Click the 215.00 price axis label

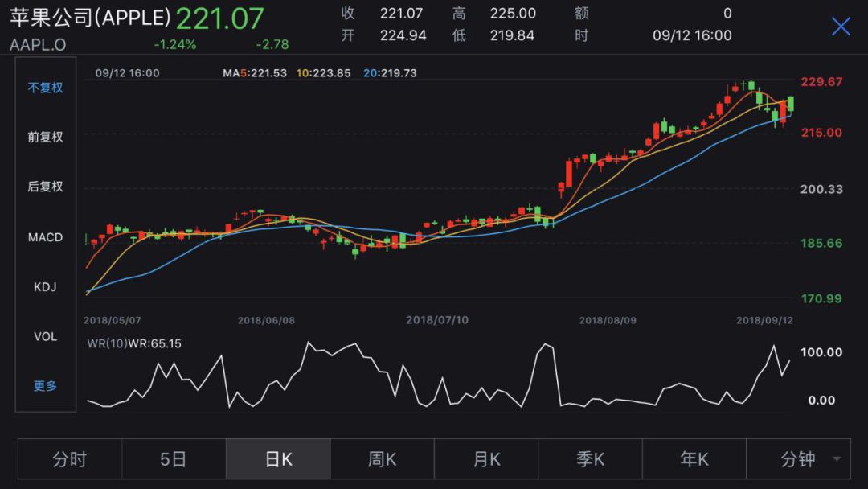click(x=821, y=133)
